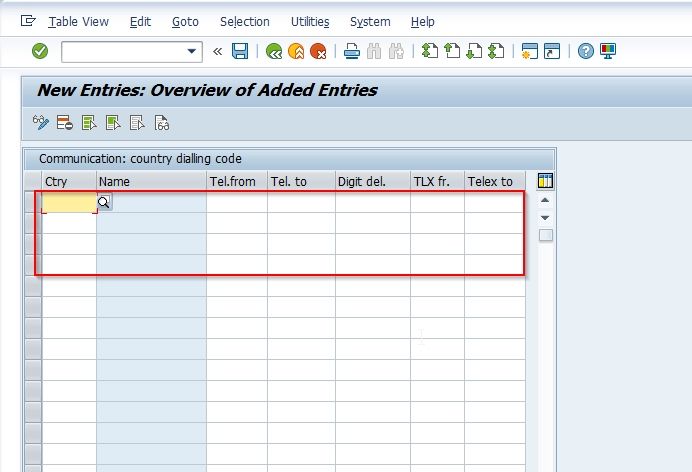Open table column settings icon
The height and width of the screenshot is (472, 692).
(x=545, y=181)
